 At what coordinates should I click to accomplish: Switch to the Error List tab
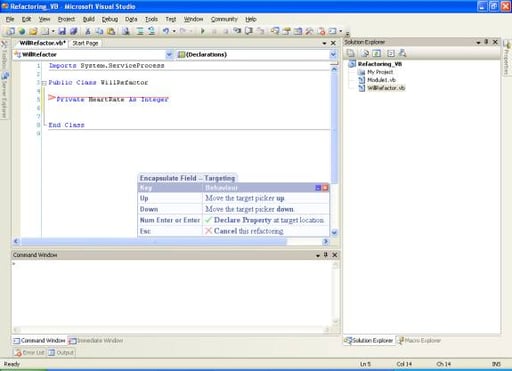pos(30,352)
